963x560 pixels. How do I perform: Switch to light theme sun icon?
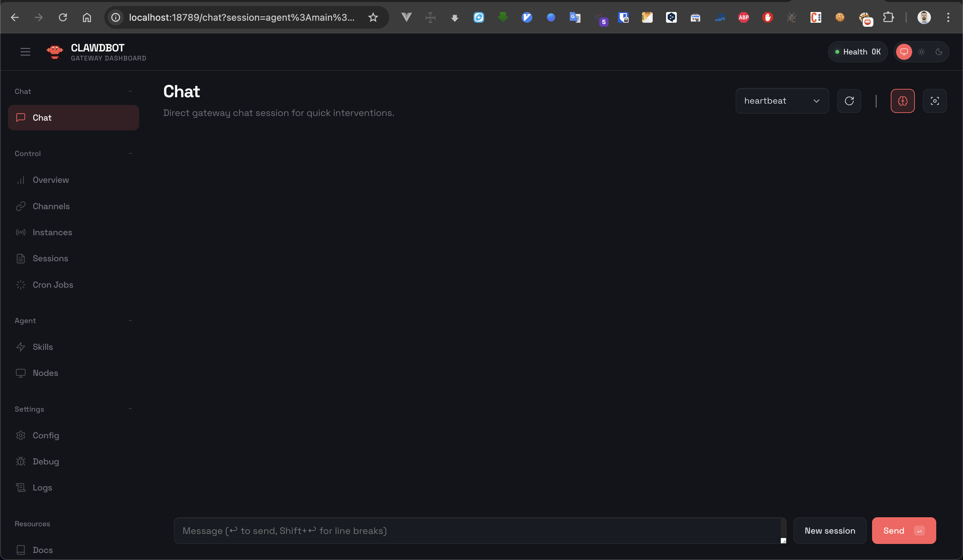921,51
